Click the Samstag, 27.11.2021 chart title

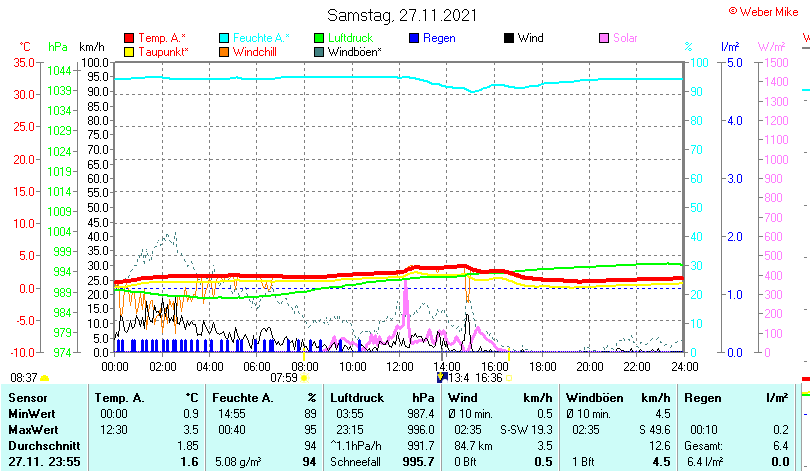402,15
